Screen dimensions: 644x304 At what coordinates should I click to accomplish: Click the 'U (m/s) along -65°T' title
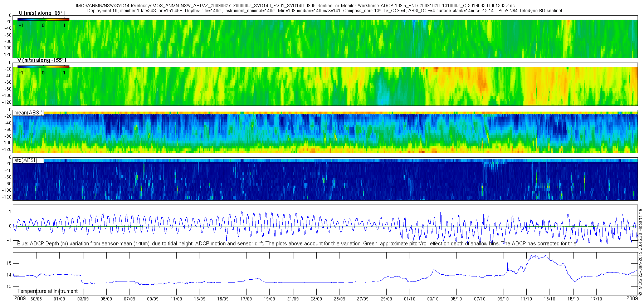42,13
